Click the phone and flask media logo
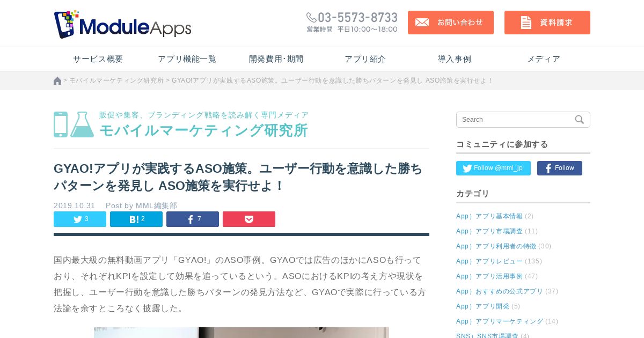 coord(74,124)
